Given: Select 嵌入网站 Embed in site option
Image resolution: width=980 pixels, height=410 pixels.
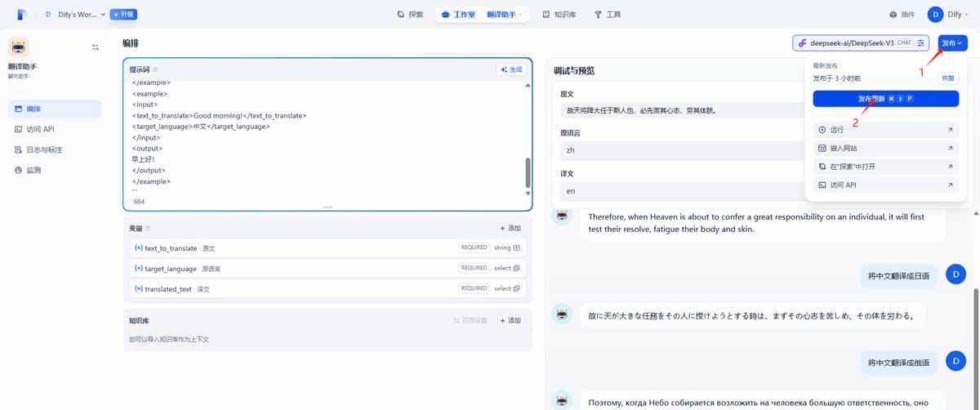Looking at the screenshot, I should [x=885, y=148].
